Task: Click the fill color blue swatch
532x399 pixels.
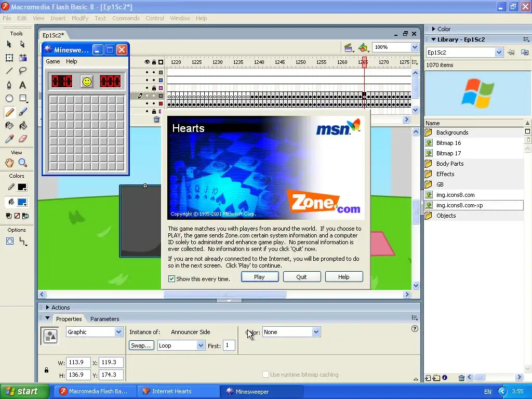Action: [22, 203]
